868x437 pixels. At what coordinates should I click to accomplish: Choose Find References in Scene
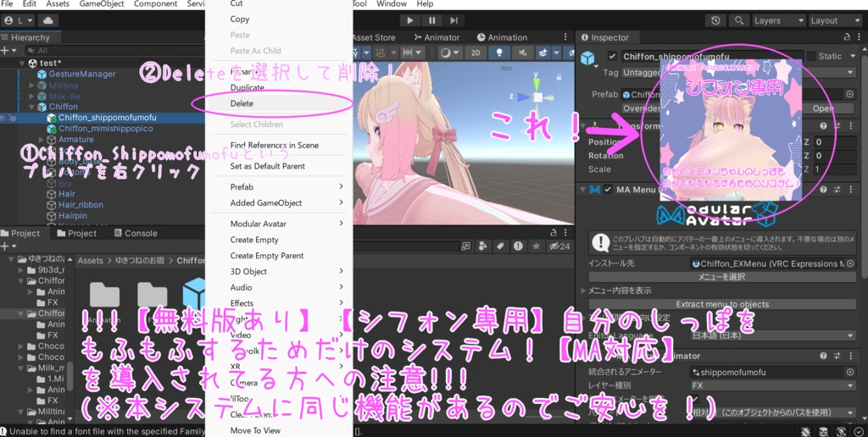pyautogui.click(x=279, y=145)
